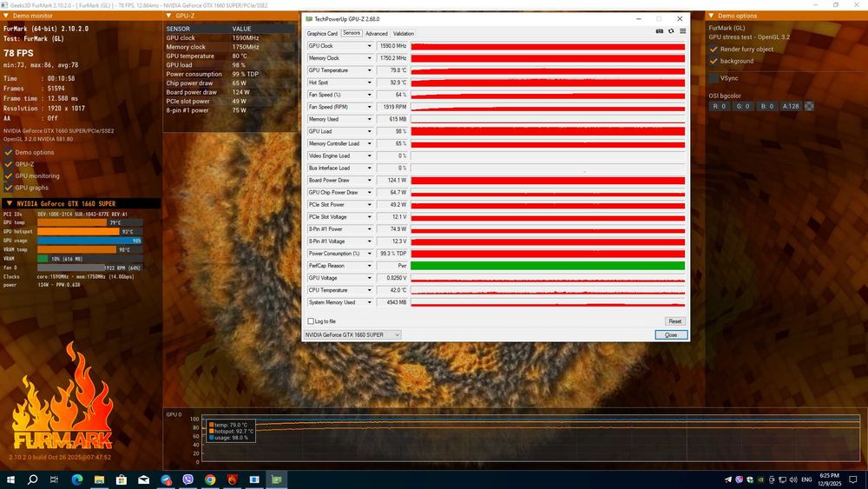
Task: Click the 78 FPS readout
Action: pos(18,53)
